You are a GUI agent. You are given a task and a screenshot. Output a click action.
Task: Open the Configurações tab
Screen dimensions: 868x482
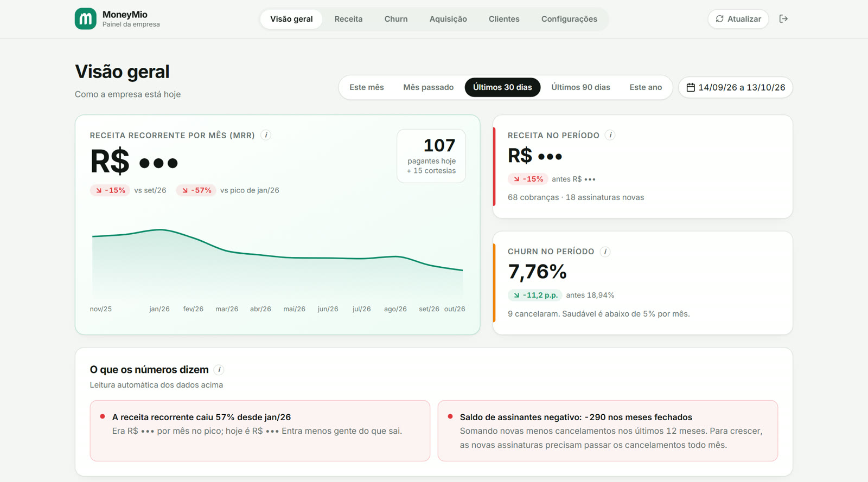point(569,19)
